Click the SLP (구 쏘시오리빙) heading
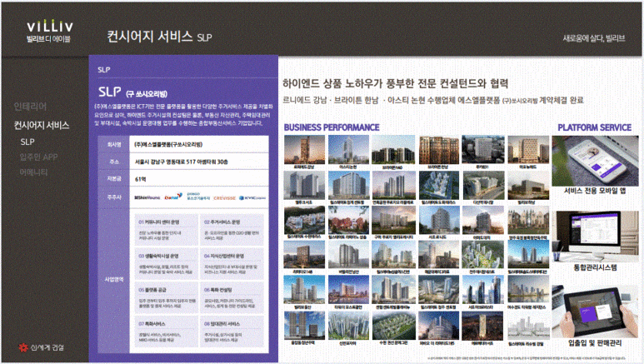Image resolution: width=644 pixels, height=364 pixels. pos(132,92)
